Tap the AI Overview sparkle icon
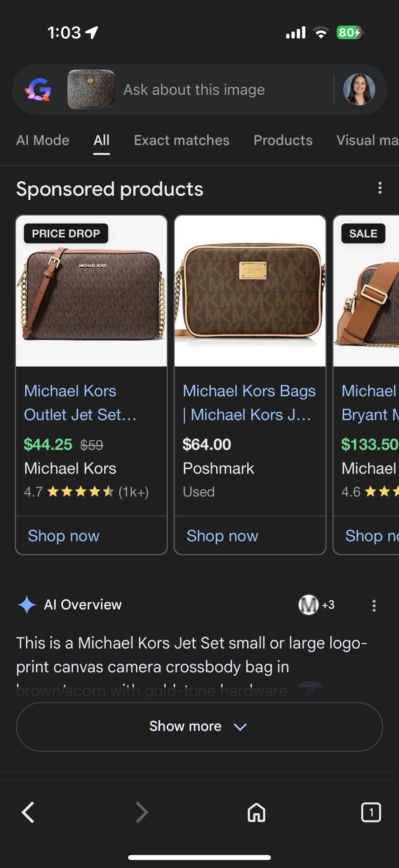The height and width of the screenshot is (868, 399). 26,604
